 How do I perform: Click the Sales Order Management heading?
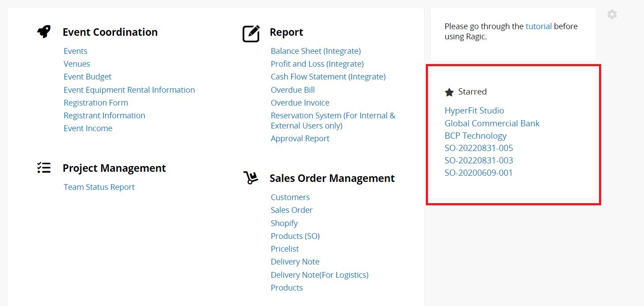click(x=332, y=178)
